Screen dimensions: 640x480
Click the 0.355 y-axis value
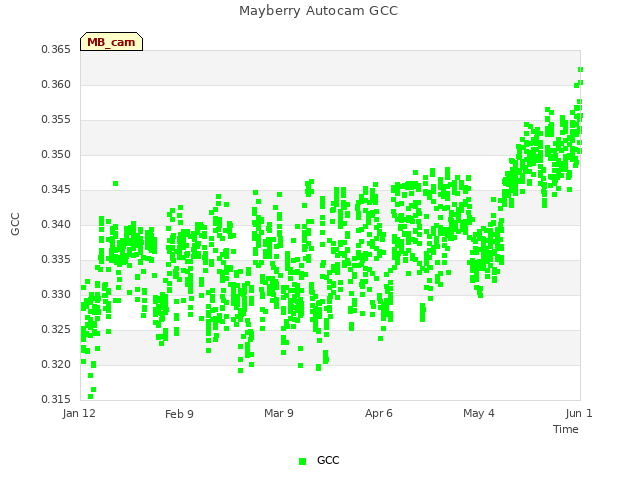pos(56,120)
